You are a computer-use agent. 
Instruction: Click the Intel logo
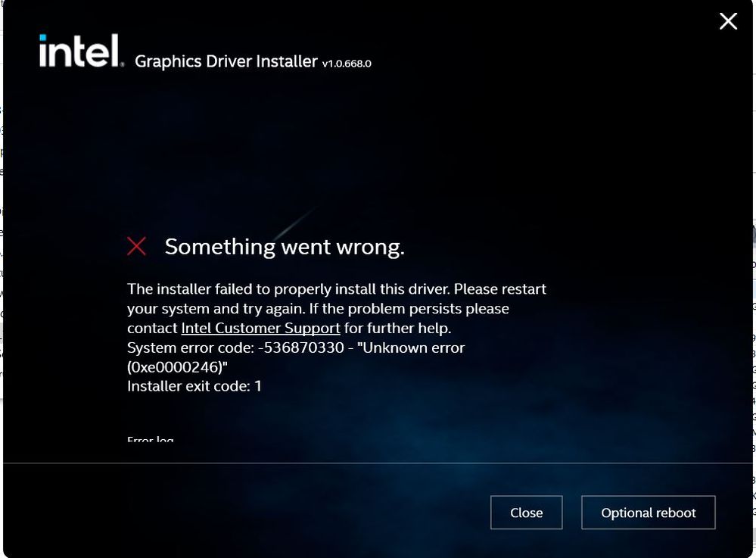pos(81,51)
